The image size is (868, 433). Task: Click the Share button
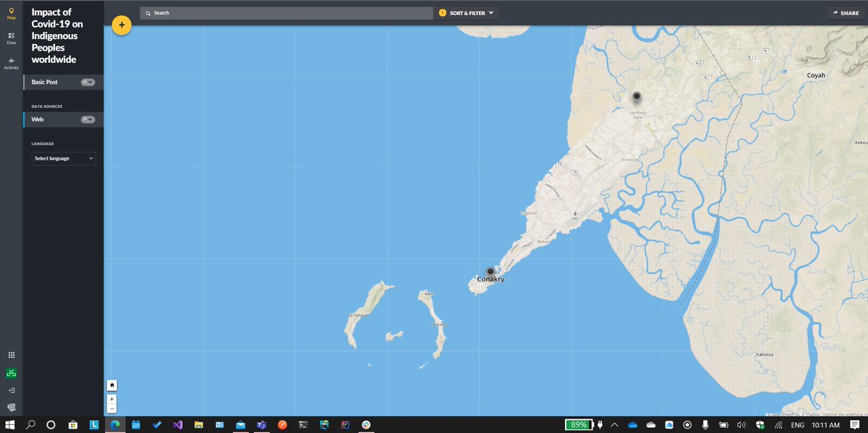pyautogui.click(x=846, y=13)
